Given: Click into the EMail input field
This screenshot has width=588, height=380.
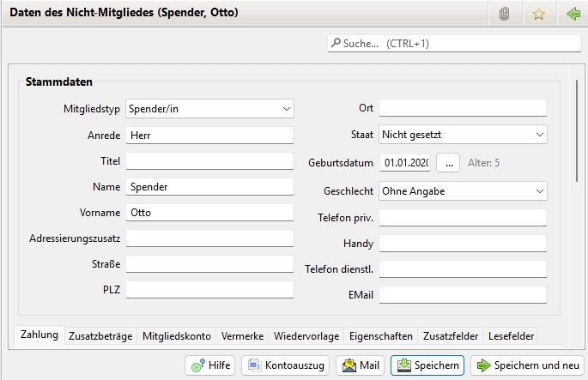Looking at the screenshot, I should (x=463, y=295).
